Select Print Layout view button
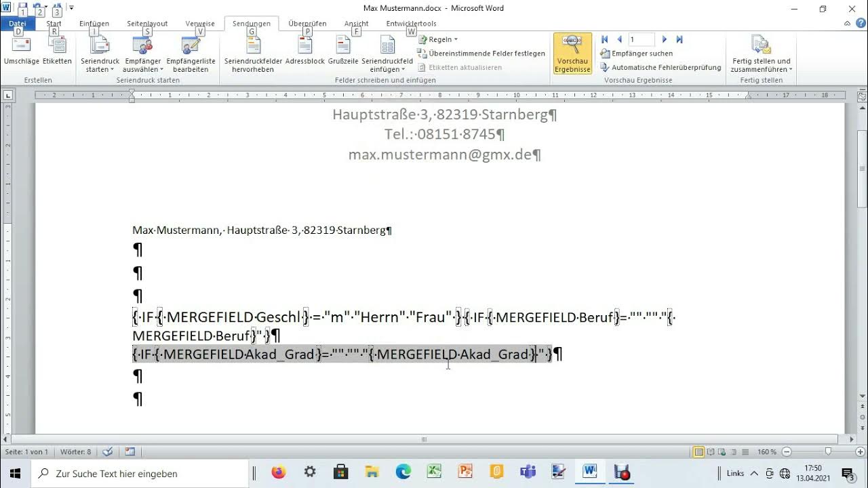The height and width of the screenshot is (488, 868). (x=698, y=451)
